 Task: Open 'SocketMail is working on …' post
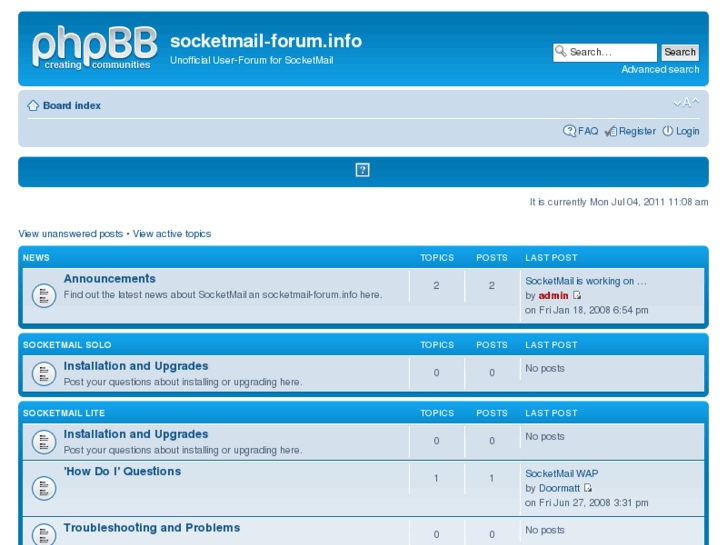(586, 281)
